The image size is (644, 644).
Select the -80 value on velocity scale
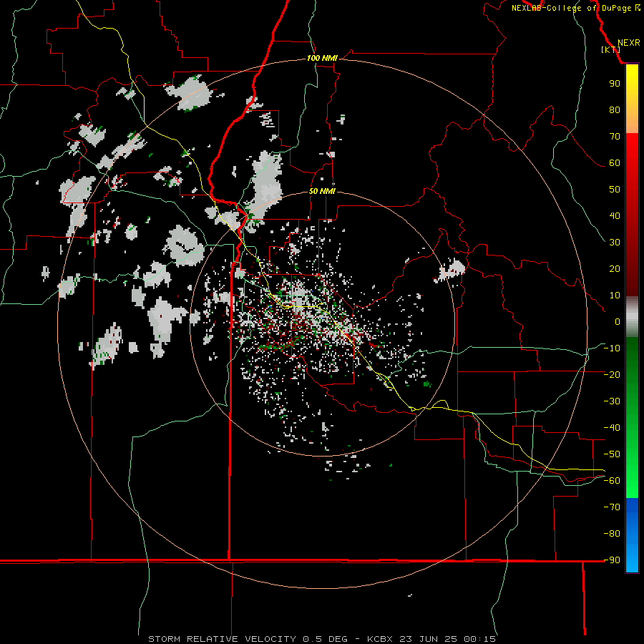(612, 534)
